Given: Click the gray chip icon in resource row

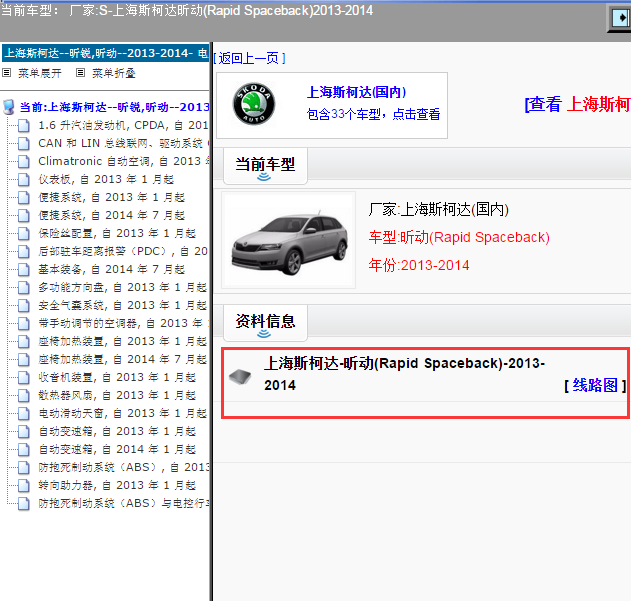Looking at the screenshot, I should tap(240, 376).
